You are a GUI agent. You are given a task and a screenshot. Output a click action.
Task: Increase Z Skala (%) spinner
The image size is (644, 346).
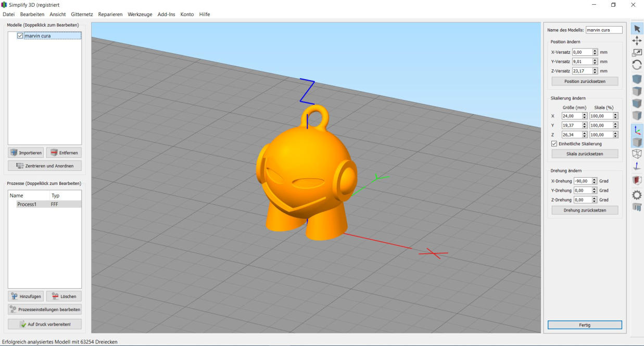(615, 133)
